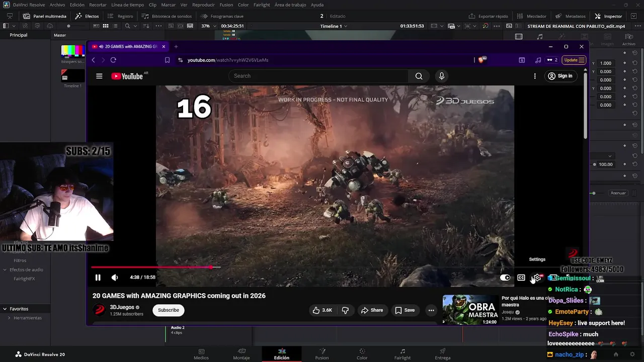Click Exportar rápido
The image size is (644, 362).
tap(489, 16)
